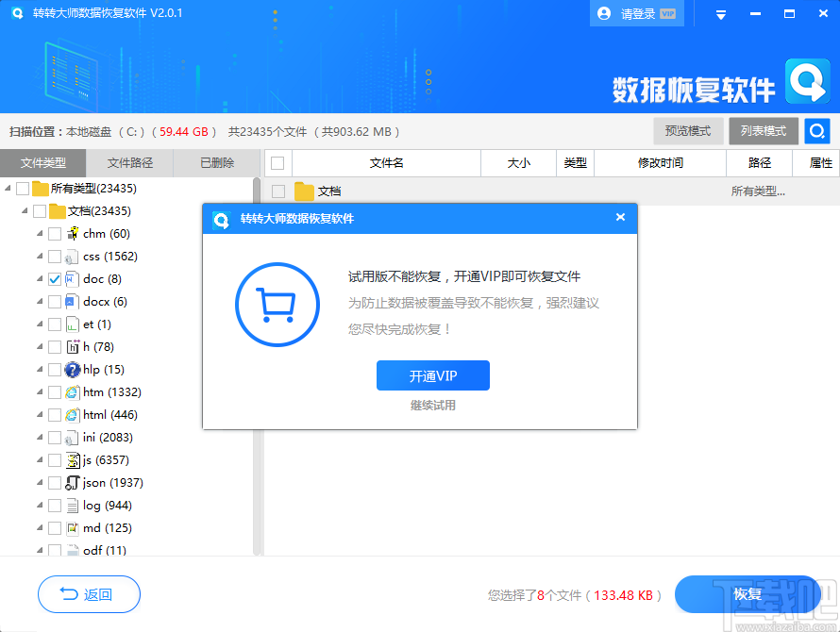The height and width of the screenshot is (632, 840).
Task: Check the chm (60) checkbox
Action: [55, 234]
